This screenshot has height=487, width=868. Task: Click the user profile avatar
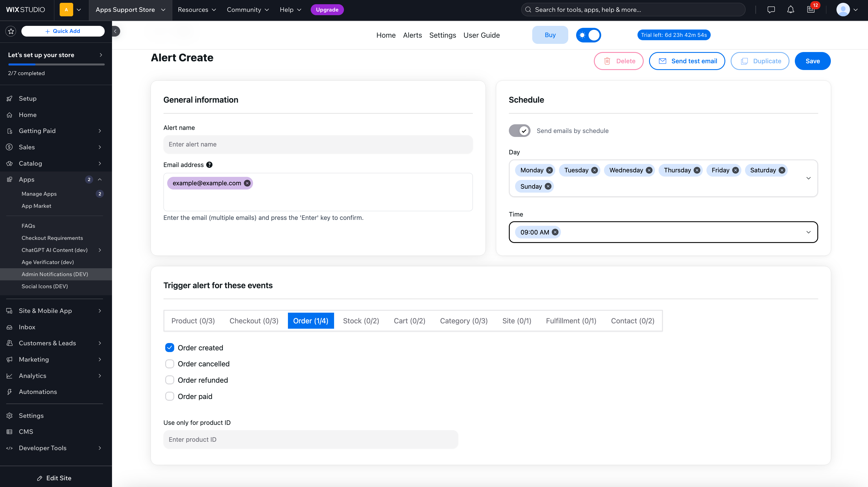[843, 10]
